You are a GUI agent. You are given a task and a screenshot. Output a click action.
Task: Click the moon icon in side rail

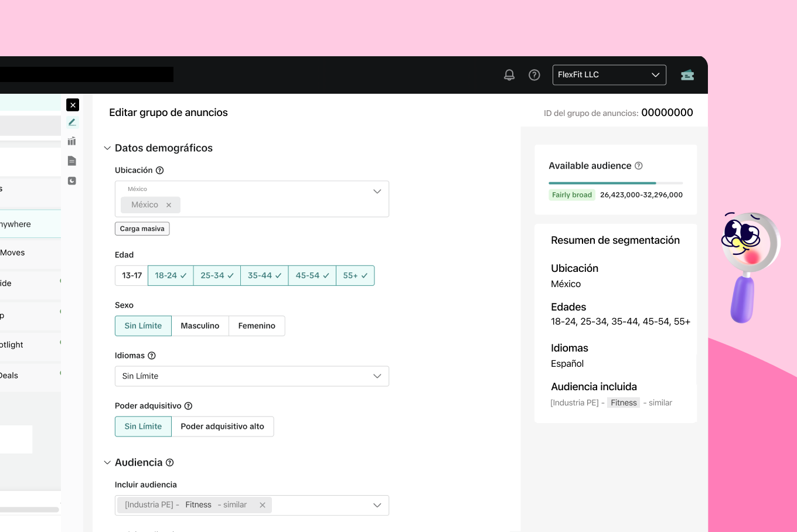[x=72, y=181]
